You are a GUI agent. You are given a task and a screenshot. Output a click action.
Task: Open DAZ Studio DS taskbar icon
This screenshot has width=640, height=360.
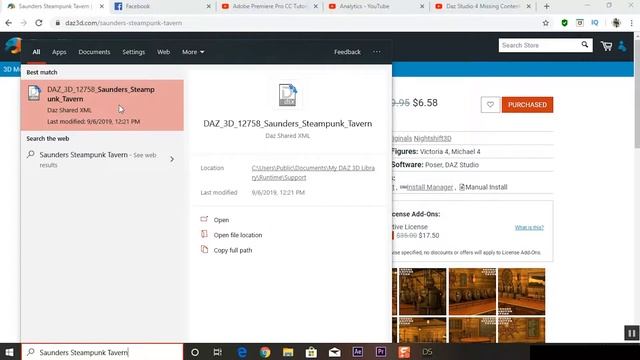(x=427, y=352)
